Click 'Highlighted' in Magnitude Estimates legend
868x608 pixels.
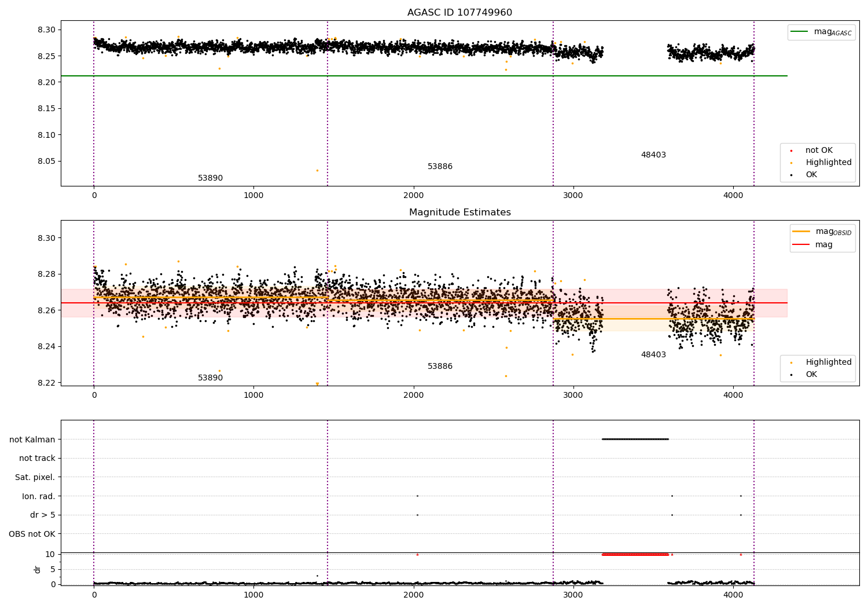pyautogui.click(x=828, y=362)
